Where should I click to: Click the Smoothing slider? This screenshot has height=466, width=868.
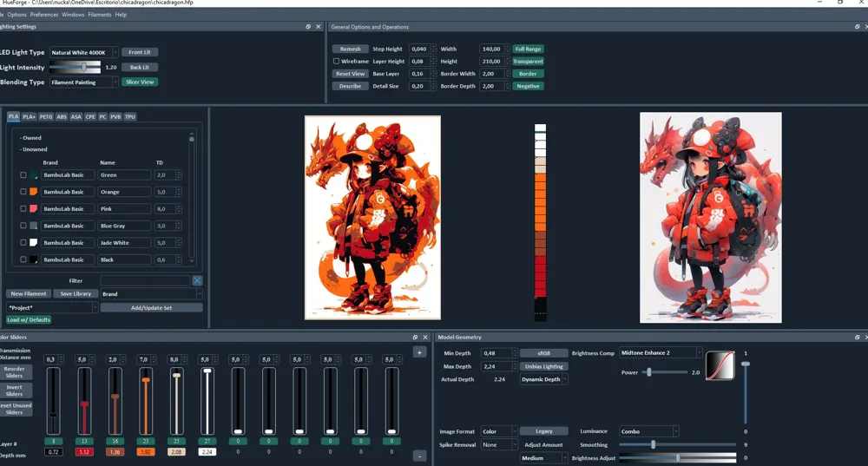[678, 444]
